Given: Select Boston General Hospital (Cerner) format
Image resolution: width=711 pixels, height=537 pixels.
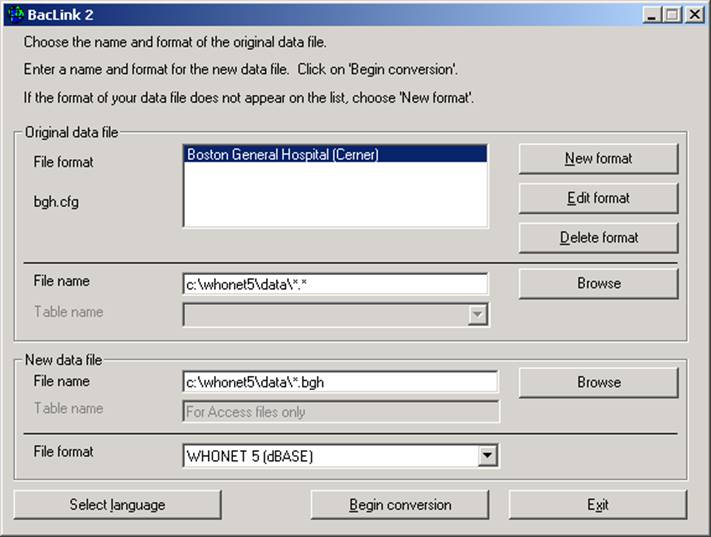Looking at the screenshot, I should point(335,154).
